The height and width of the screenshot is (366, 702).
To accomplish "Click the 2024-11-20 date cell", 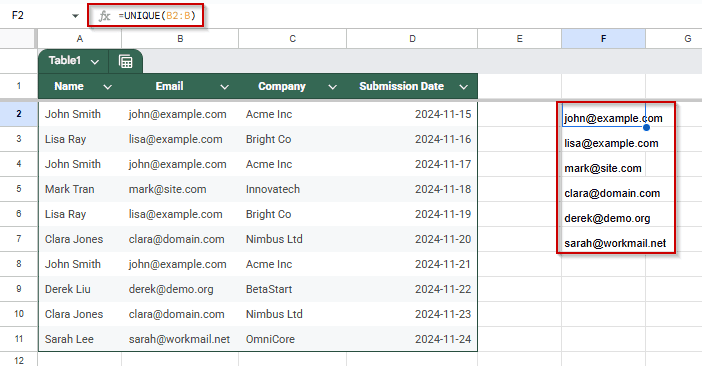I will [412, 239].
